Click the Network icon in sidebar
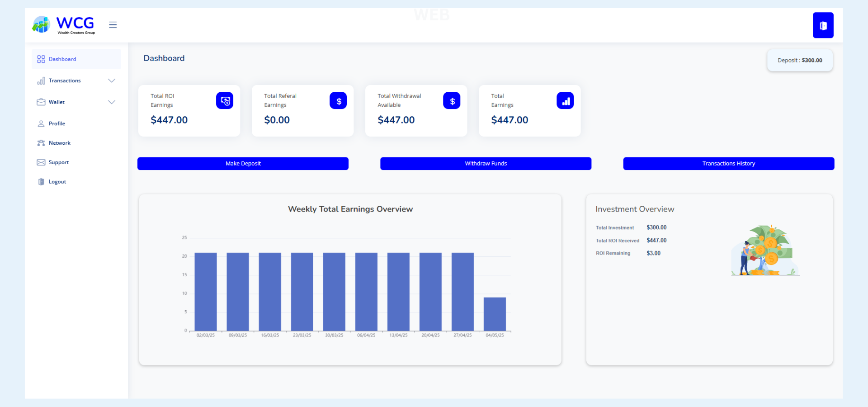 [41, 143]
